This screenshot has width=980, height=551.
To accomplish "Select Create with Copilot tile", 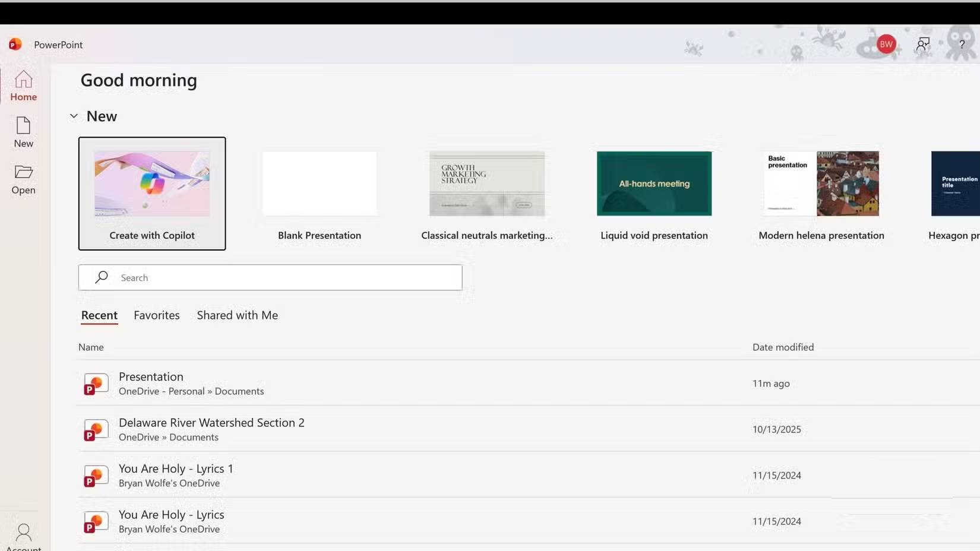I will tap(152, 194).
